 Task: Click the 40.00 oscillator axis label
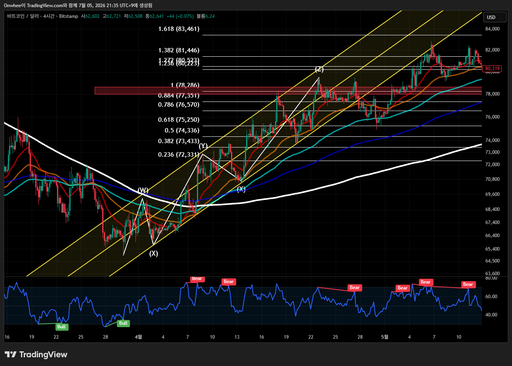click(x=491, y=315)
